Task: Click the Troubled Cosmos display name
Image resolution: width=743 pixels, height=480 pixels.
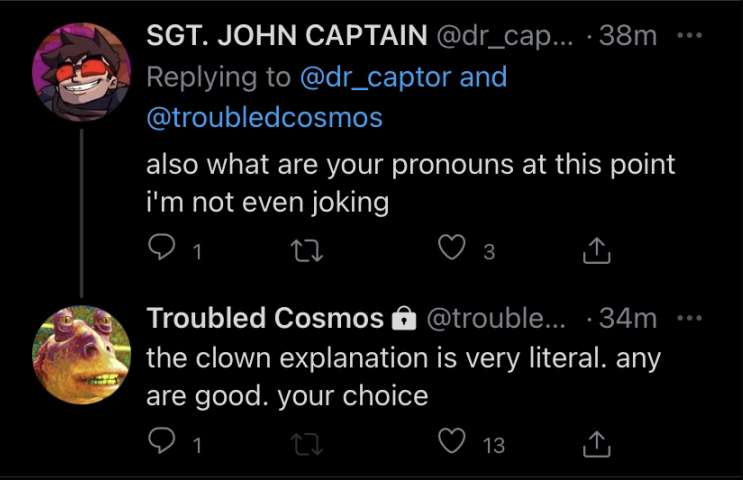Action: (x=265, y=317)
